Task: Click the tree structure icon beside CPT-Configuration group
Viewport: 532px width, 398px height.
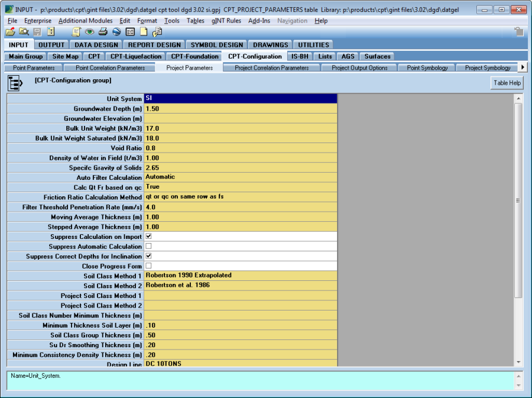Action: [15, 83]
